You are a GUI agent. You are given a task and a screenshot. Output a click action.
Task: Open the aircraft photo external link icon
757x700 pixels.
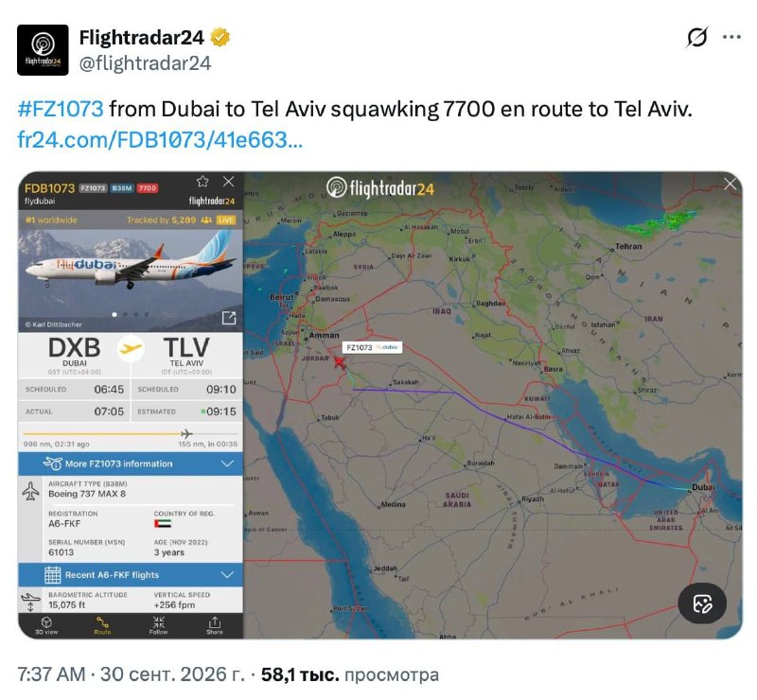[x=229, y=318]
